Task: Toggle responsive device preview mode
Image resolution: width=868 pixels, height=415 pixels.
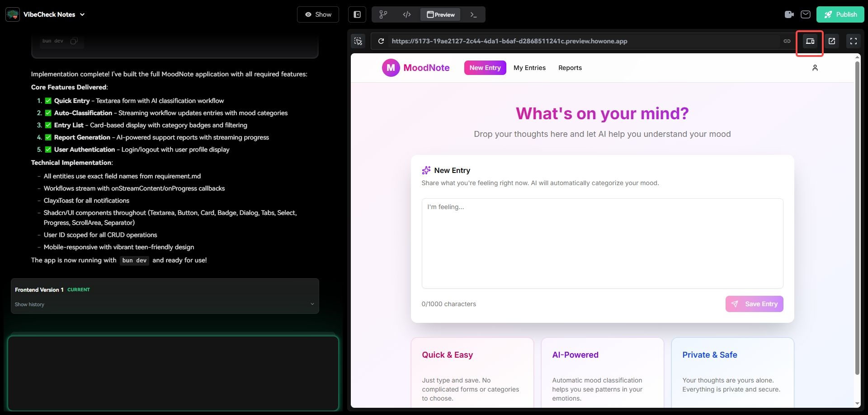Action: coord(810,41)
